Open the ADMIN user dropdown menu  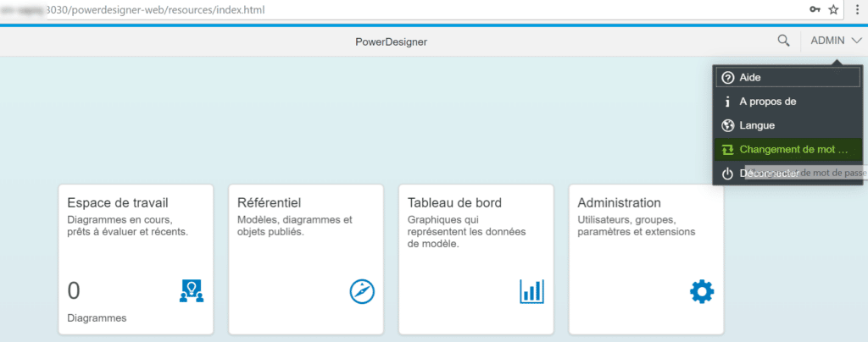coord(837,41)
